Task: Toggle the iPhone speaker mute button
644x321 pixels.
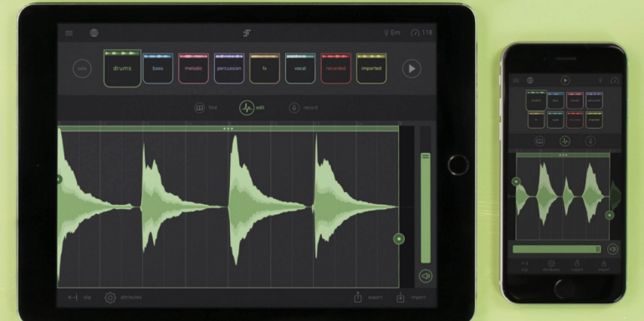Action: point(612,249)
